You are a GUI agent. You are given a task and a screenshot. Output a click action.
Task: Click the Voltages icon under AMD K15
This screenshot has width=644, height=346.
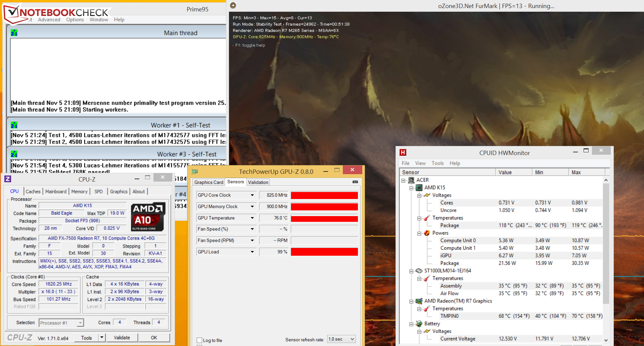coord(427,195)
